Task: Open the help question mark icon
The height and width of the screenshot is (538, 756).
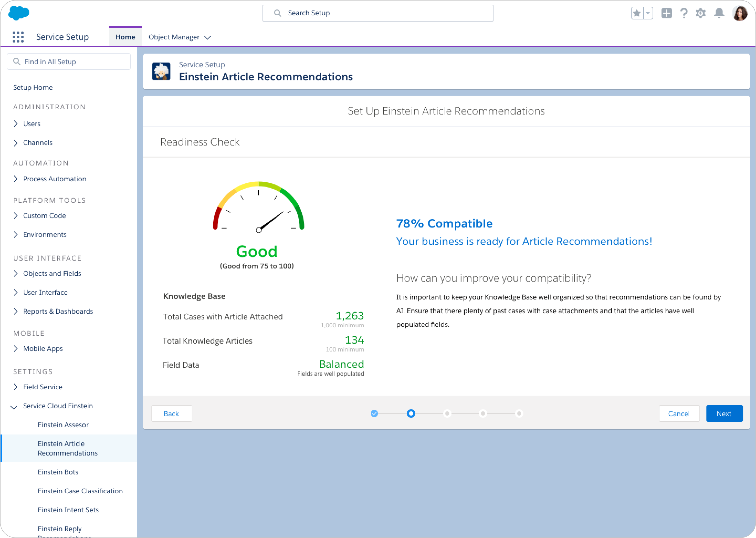Action: pos(684,13)
